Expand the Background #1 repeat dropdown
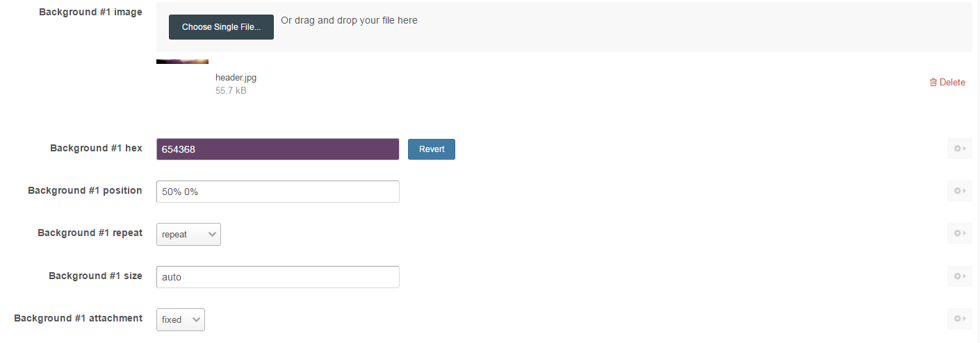 coord(188,235)
